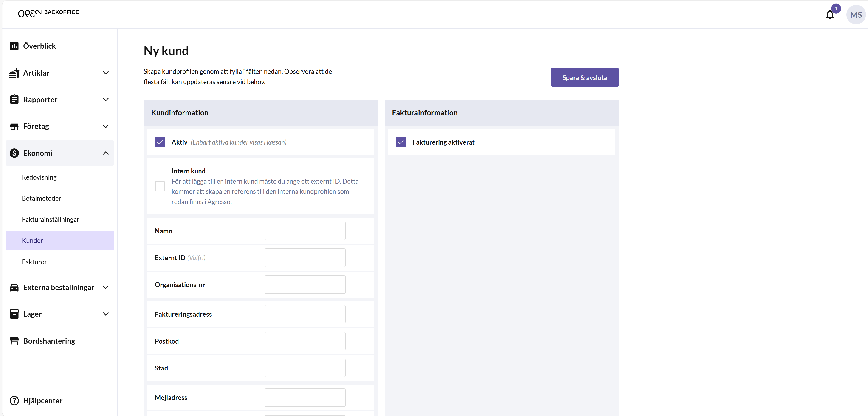Click the Open Backoffice logo
Screen dimensions: 868x416
48,13
